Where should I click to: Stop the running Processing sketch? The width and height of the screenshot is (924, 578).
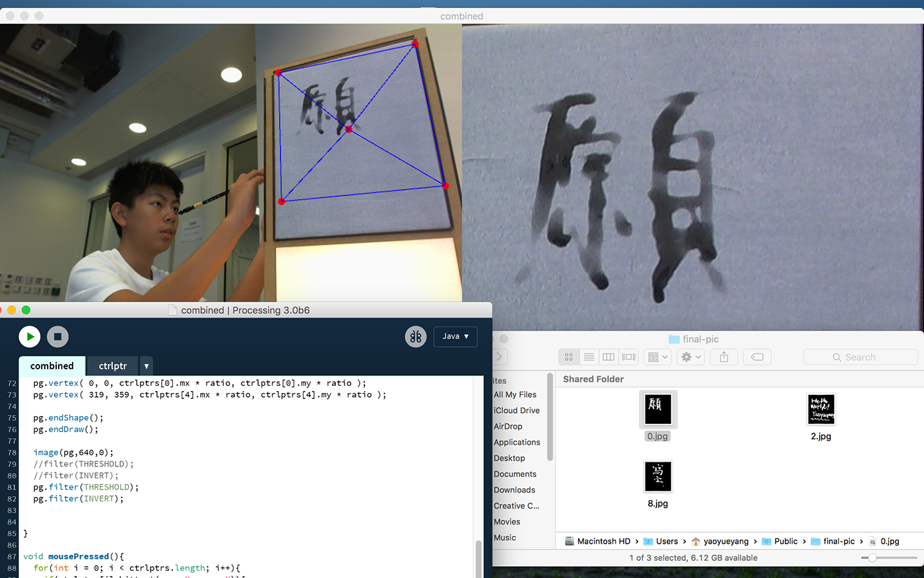[x=57, y=337]
